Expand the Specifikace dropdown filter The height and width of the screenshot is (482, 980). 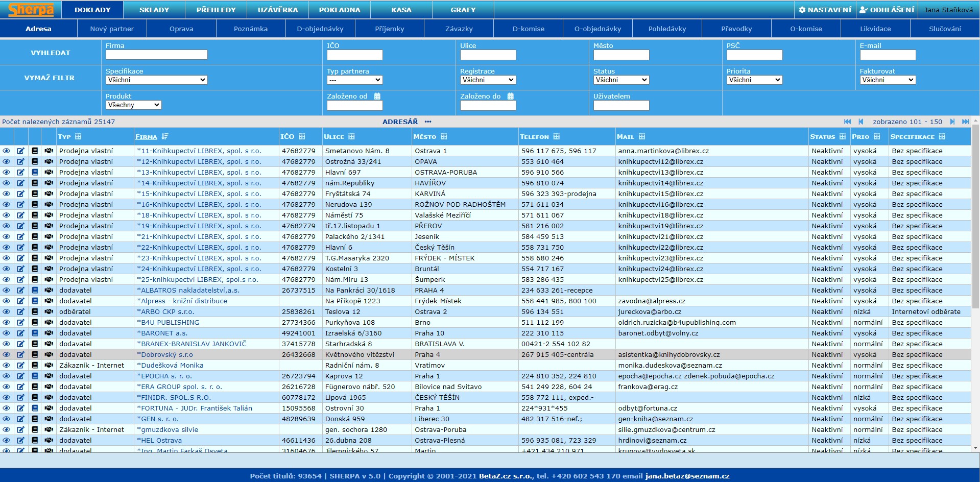[156, 80]
